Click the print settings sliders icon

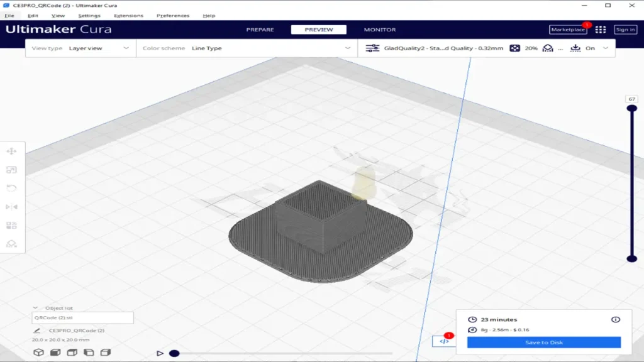pos(372,48)
